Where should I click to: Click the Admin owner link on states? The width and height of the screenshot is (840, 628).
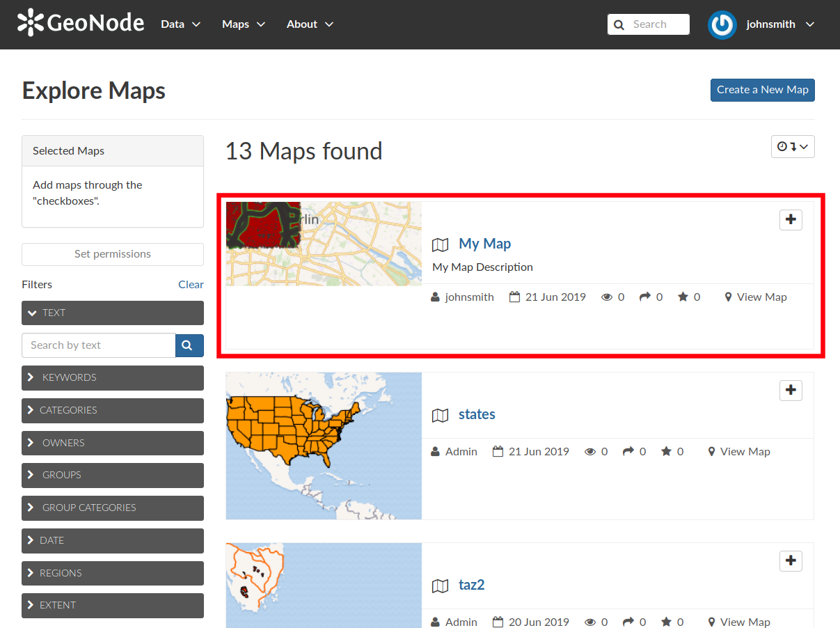tap(461, 452)
